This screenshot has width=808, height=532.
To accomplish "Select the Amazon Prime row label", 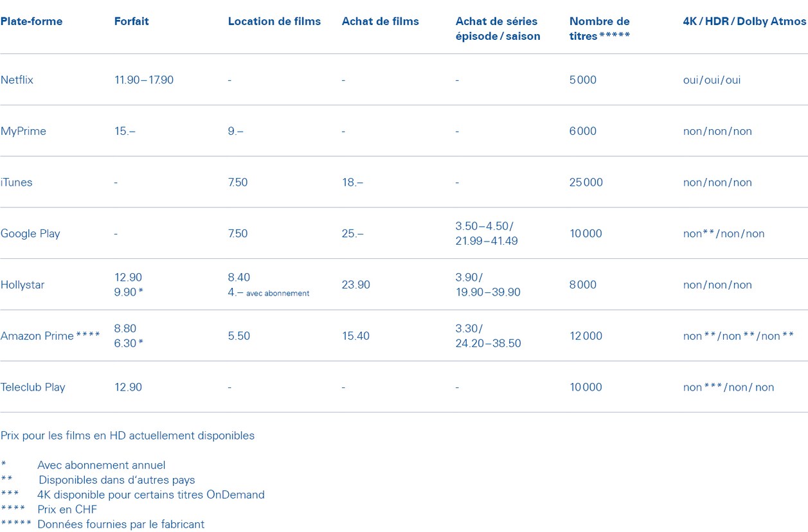I will pyautogui.click(x=37, y=336).
